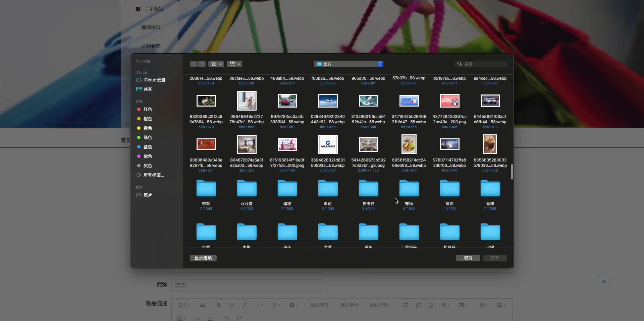The image size is (644, 321).
Task: Click the 显示选项 button
Action: point(203,258)
